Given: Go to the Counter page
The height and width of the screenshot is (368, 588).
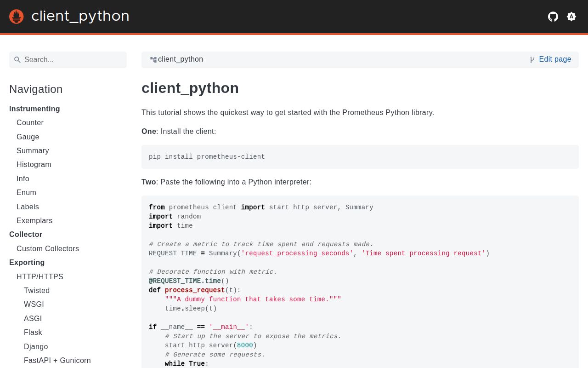Looking at the screenshot, I should pos(30,123).
